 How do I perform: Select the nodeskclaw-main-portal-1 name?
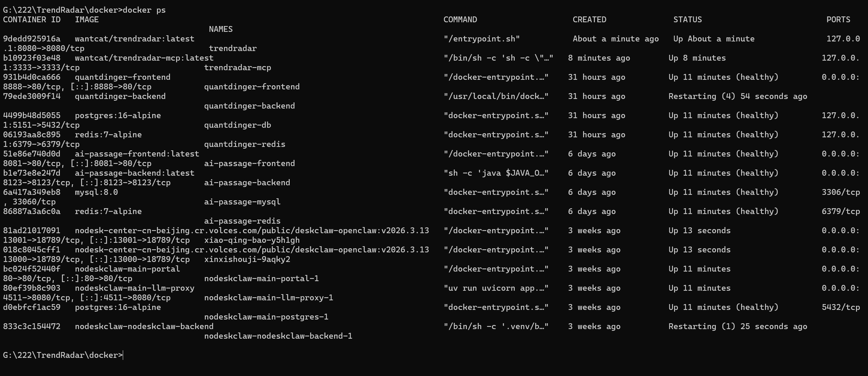coord(261,278)
